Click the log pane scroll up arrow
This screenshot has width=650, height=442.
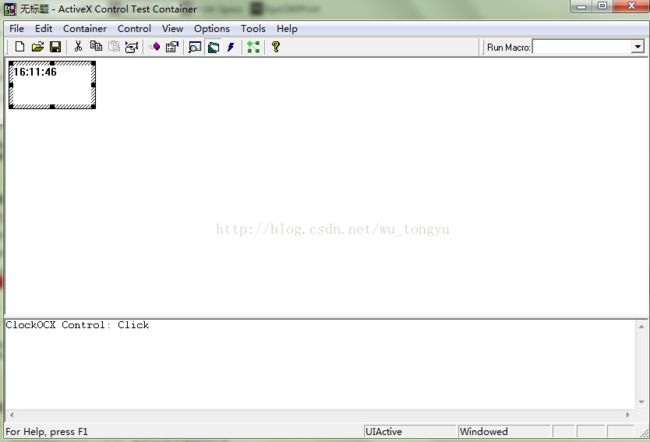pos(641,326)
